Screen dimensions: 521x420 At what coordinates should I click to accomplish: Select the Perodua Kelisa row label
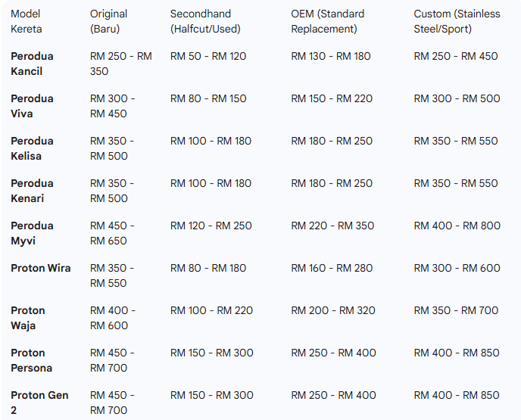(x=32, y=148)
